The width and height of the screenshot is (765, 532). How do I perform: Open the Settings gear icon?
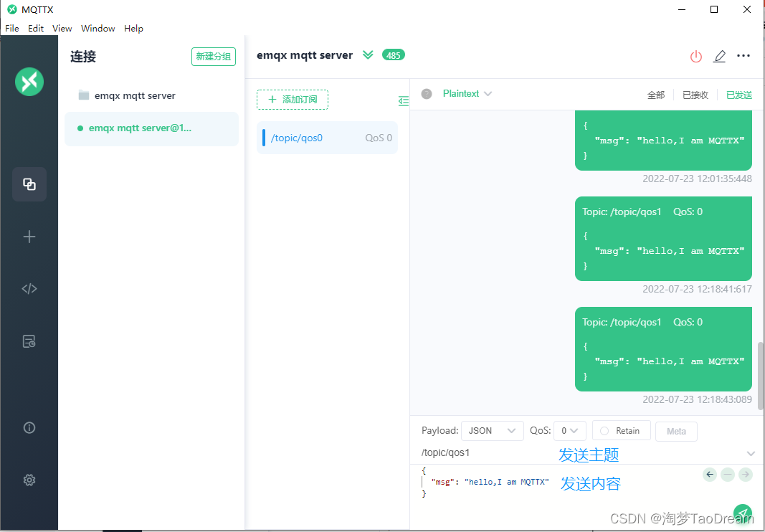click(x=29, y=480)
